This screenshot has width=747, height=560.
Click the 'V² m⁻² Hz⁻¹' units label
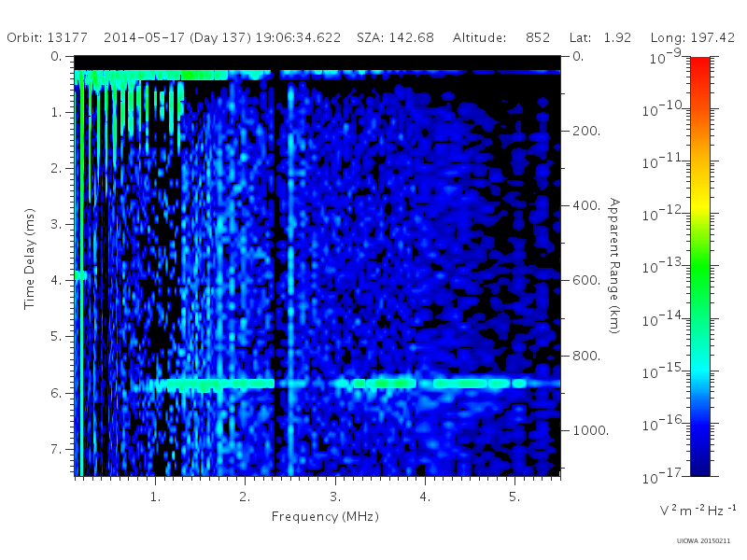pyautogui.click(x=698, y=511)
